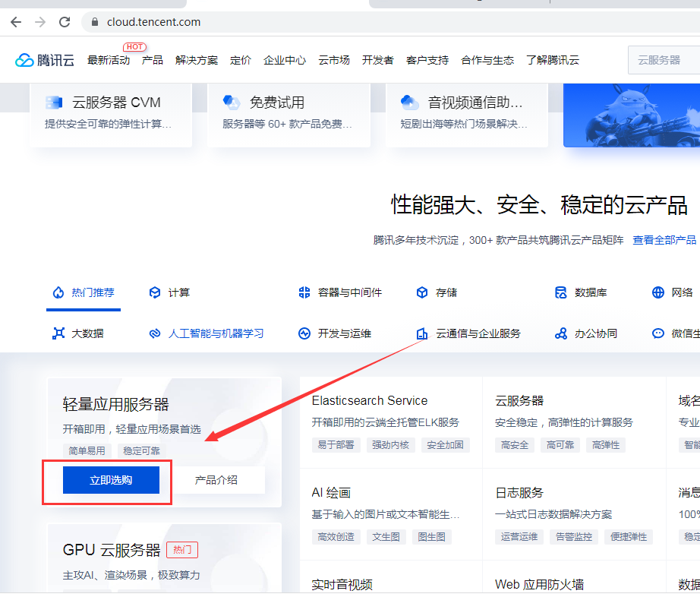Open the 合作与生态 menu
Image resolution: width=700 pixels, height=597 pixels.
pyautogui.click(x=487, y=60)
